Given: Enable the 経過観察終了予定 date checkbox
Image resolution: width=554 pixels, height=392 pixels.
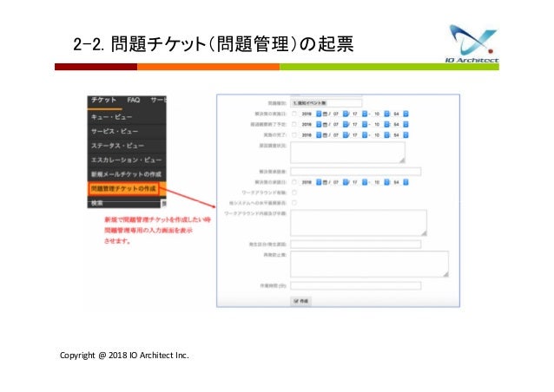Looking at the screenshot, I should 294,124.
